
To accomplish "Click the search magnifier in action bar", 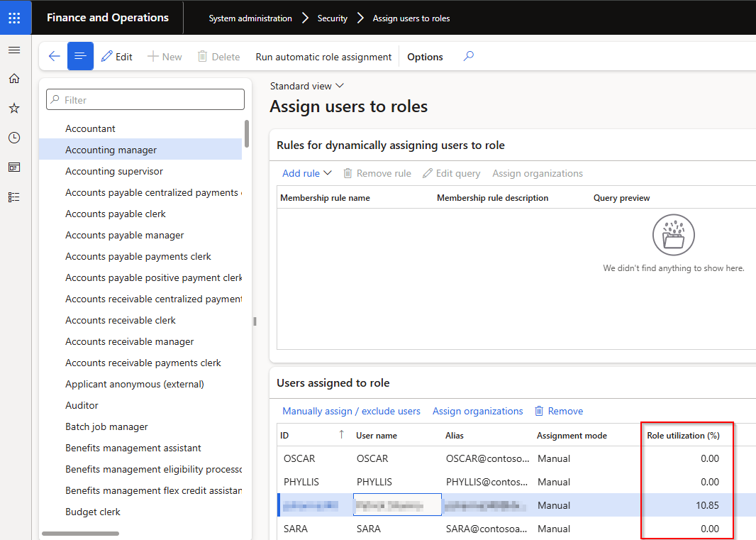I will tap(468, 57).
